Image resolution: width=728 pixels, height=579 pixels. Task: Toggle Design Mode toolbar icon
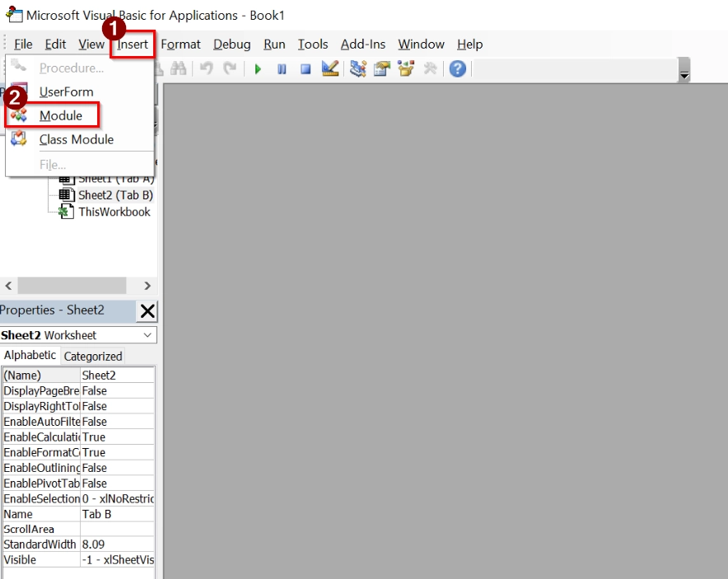pos(330,68)
